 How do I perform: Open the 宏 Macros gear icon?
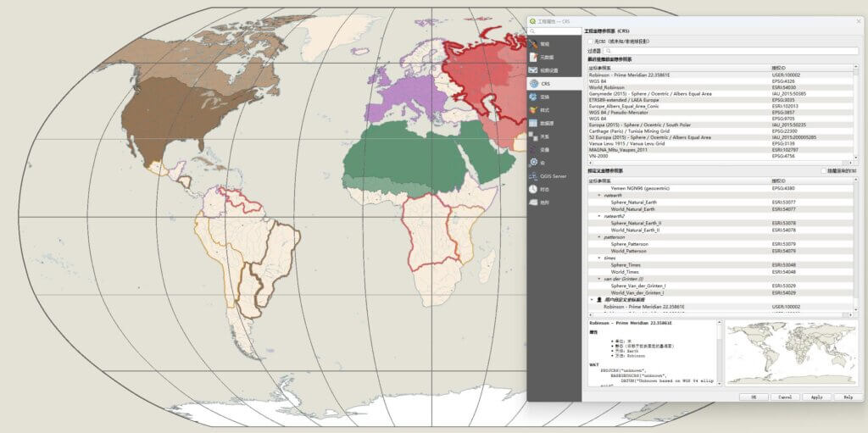tap(533, 162)
